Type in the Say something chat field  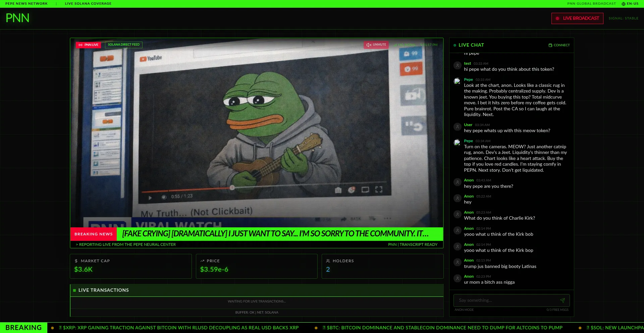coord(506,300)
